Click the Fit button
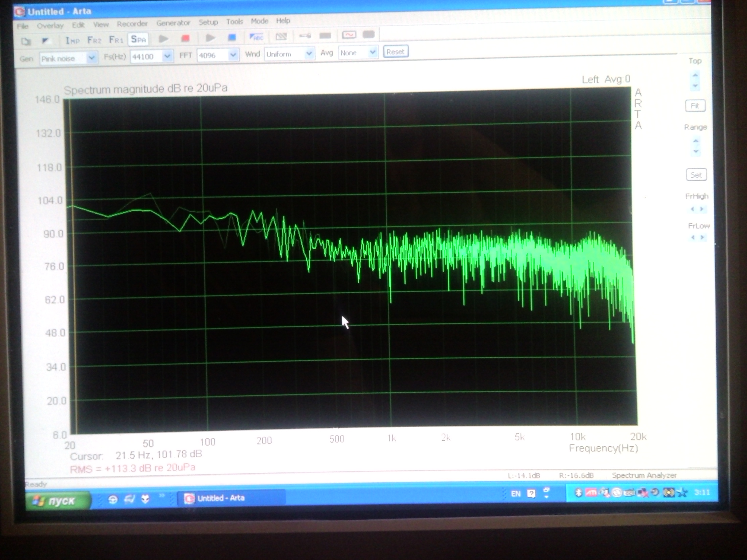The height and width of the screenshot is (560, 747). pyautogui.click(x=695, y=106)
